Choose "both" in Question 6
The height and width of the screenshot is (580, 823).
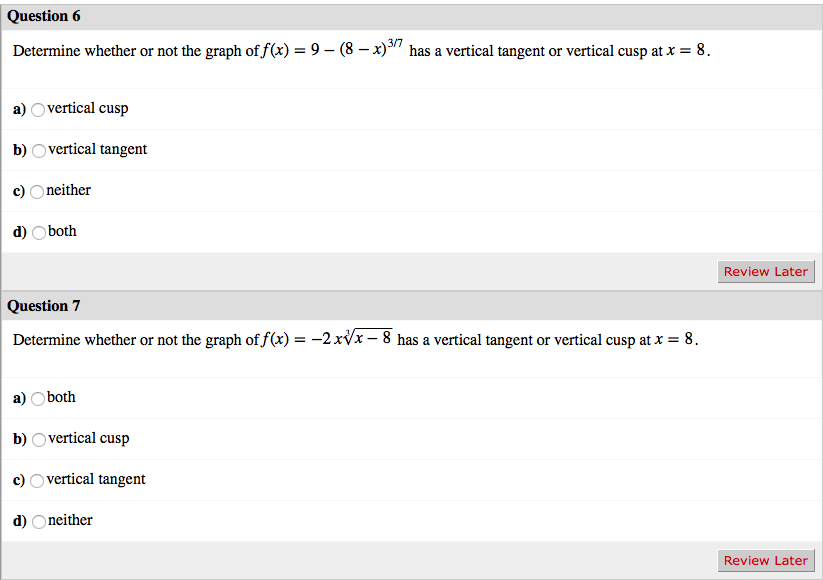tap(38, 231)
